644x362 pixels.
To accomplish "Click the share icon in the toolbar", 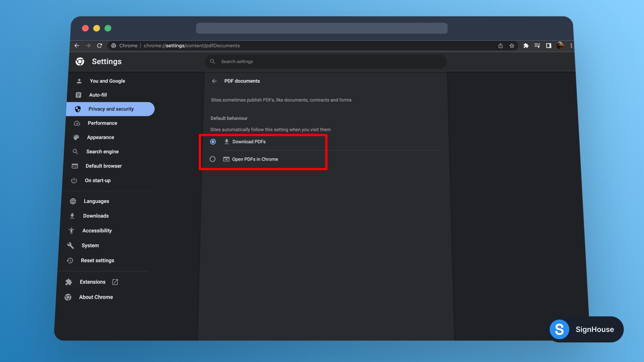I will 500,46.
